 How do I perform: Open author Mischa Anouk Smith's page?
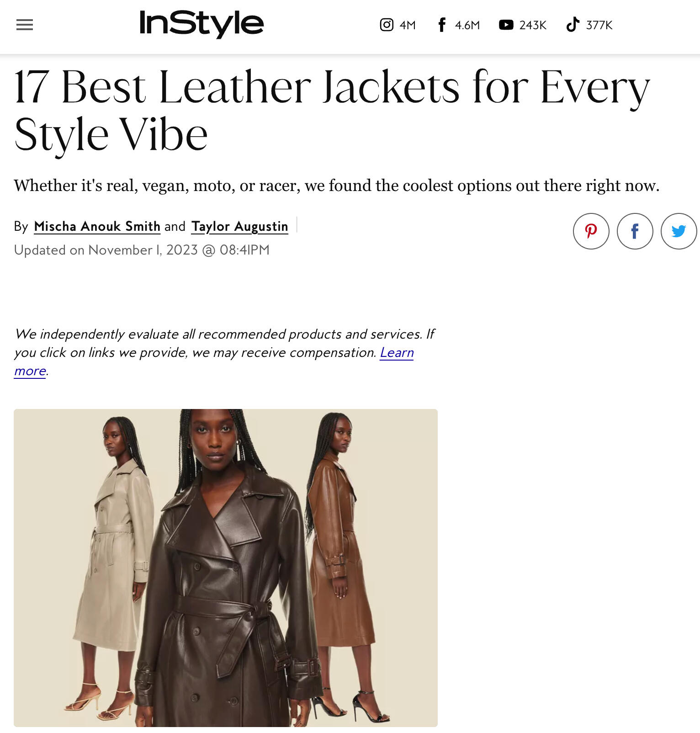(x=97, y=226)
